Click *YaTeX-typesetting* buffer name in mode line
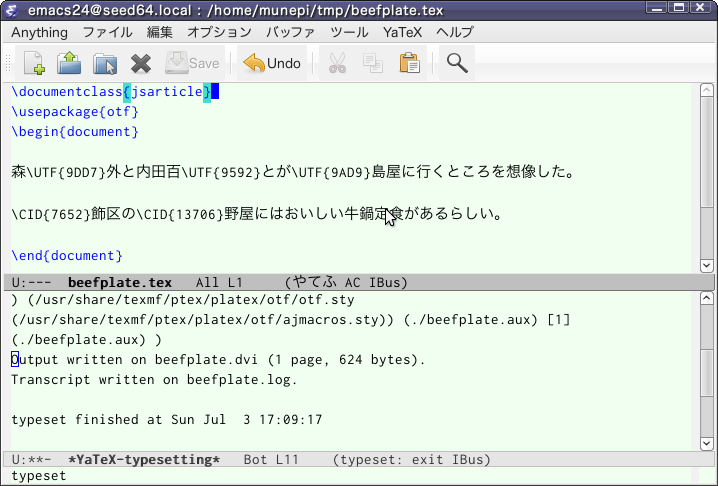Image resolution: width=718 pixels, height=486 pixels. [144, 459]
